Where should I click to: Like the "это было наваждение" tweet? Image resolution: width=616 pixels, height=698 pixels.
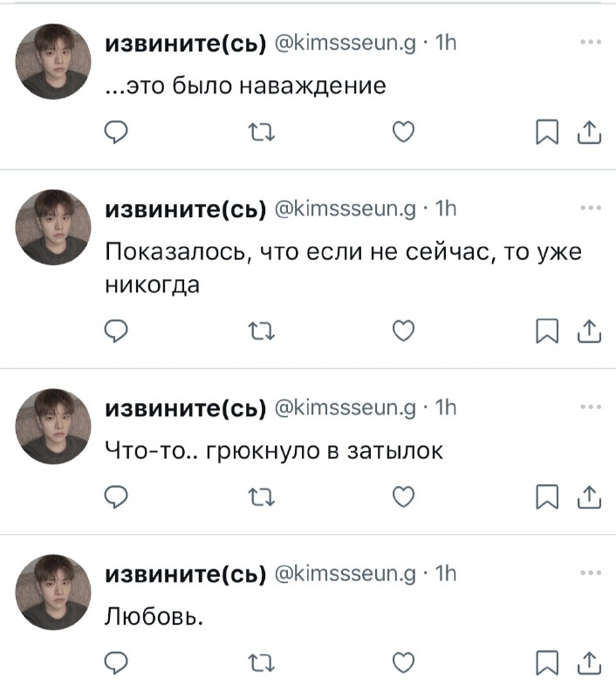404,132
